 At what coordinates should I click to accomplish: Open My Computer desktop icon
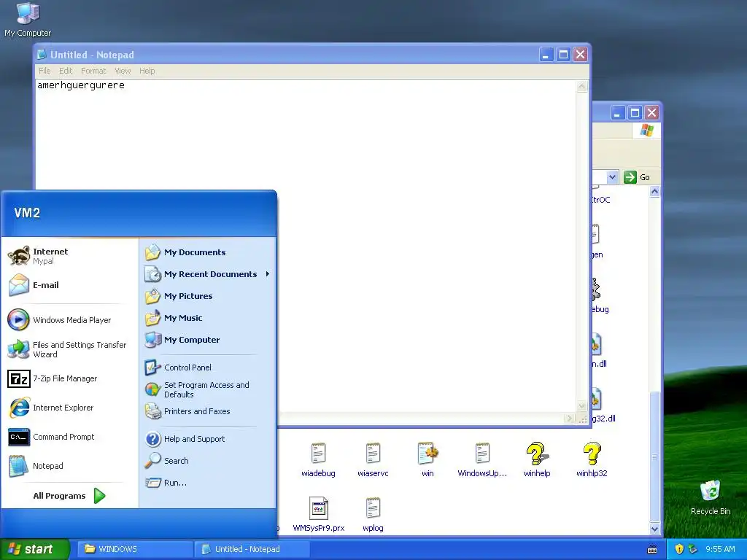[28, 20]
